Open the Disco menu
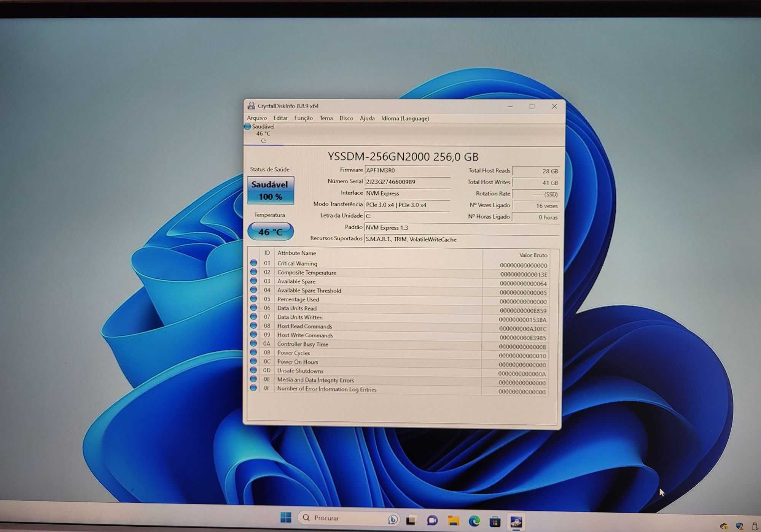This screenshot has height=532, width=761. (346, 118)
